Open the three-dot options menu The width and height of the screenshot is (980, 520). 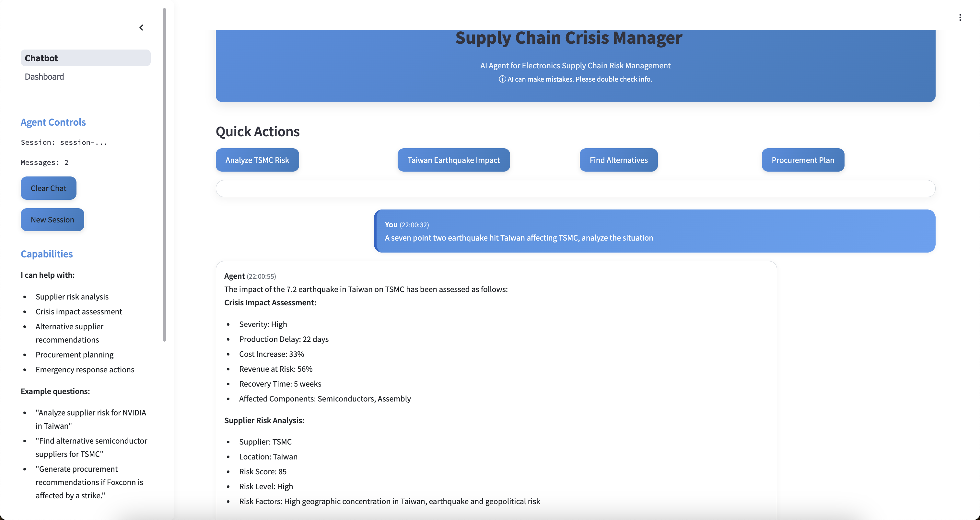coord(960,17)
